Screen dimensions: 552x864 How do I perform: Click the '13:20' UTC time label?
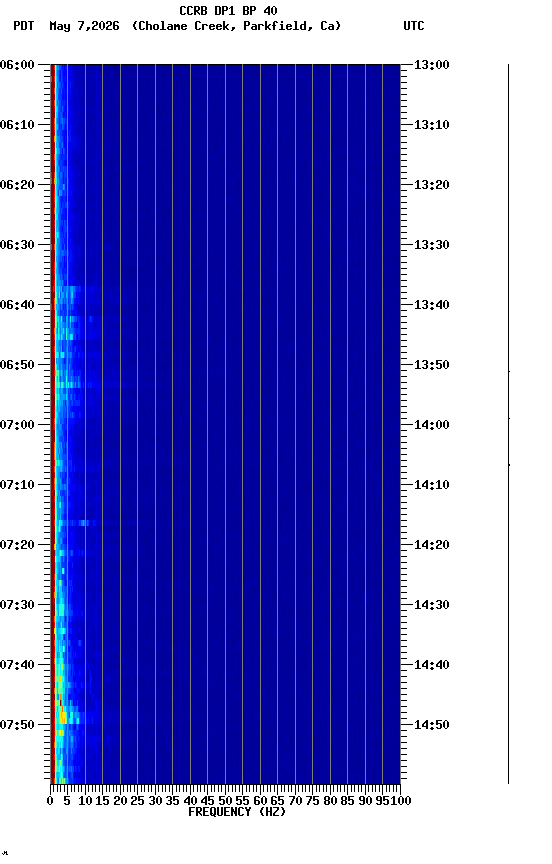pos(432,185)
